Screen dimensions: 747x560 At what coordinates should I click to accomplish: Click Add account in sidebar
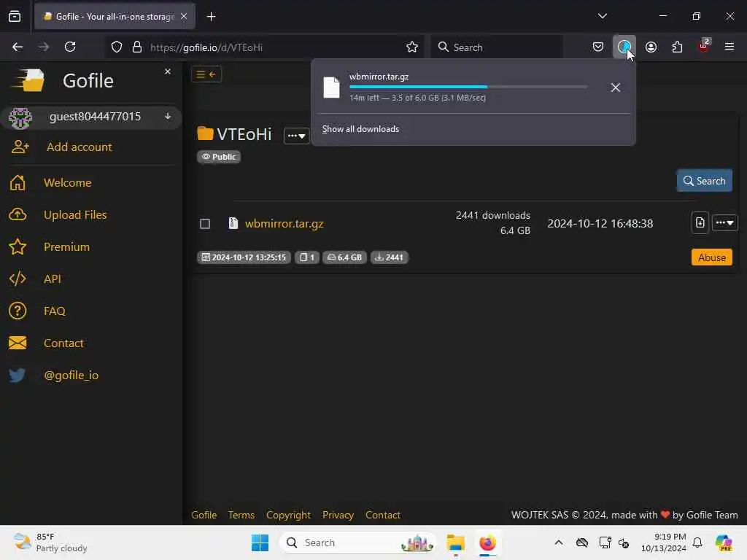[x=79, y=147]
